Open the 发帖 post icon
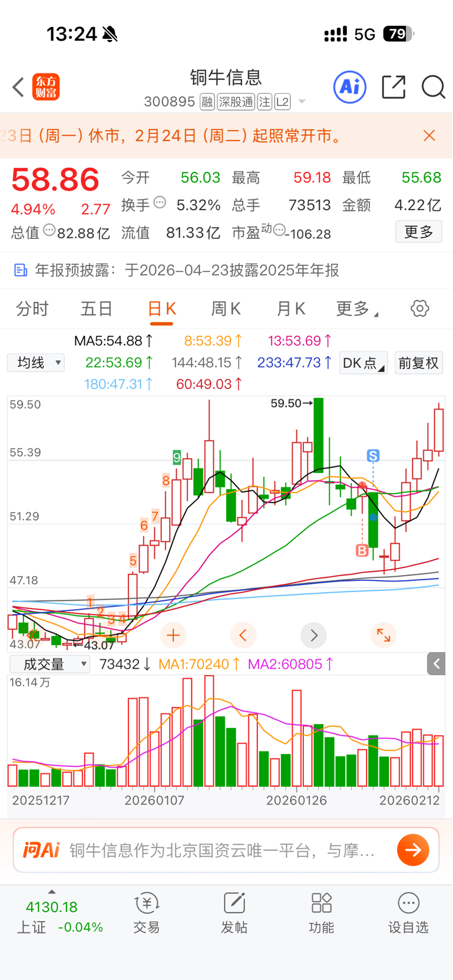 [x=234, y=913]
